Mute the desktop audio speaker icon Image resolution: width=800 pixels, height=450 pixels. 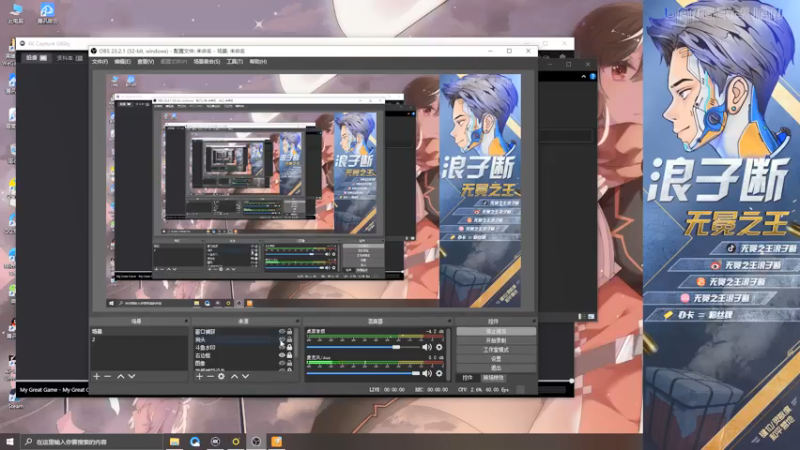tap(427, 347)
